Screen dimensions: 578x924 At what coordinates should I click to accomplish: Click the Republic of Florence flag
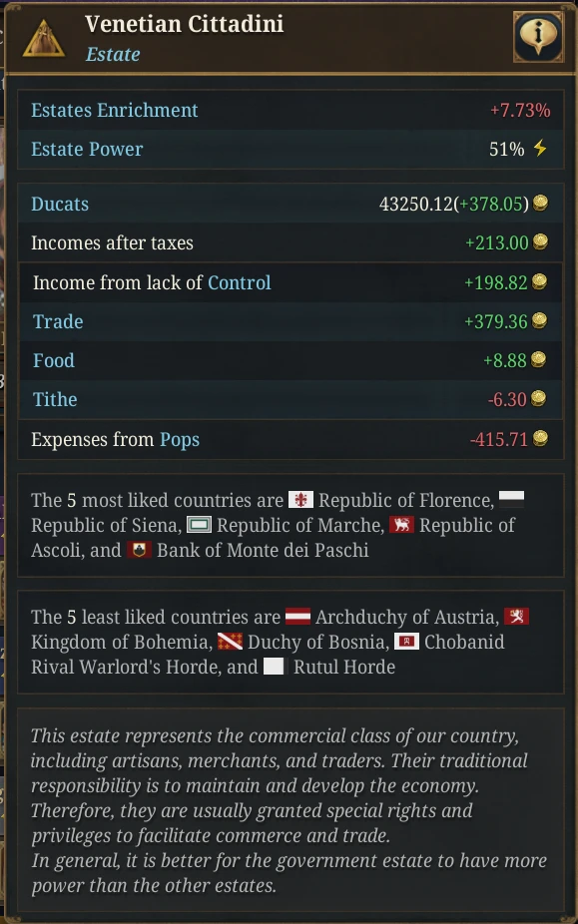300,500
